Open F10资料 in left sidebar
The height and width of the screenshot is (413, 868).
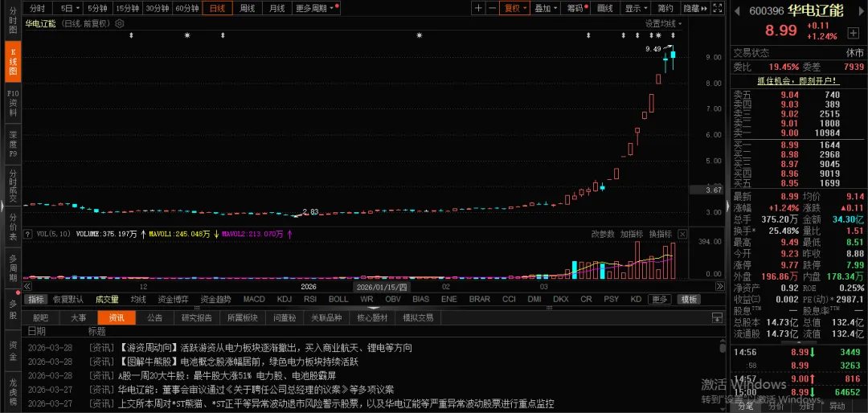coord(13,103)
